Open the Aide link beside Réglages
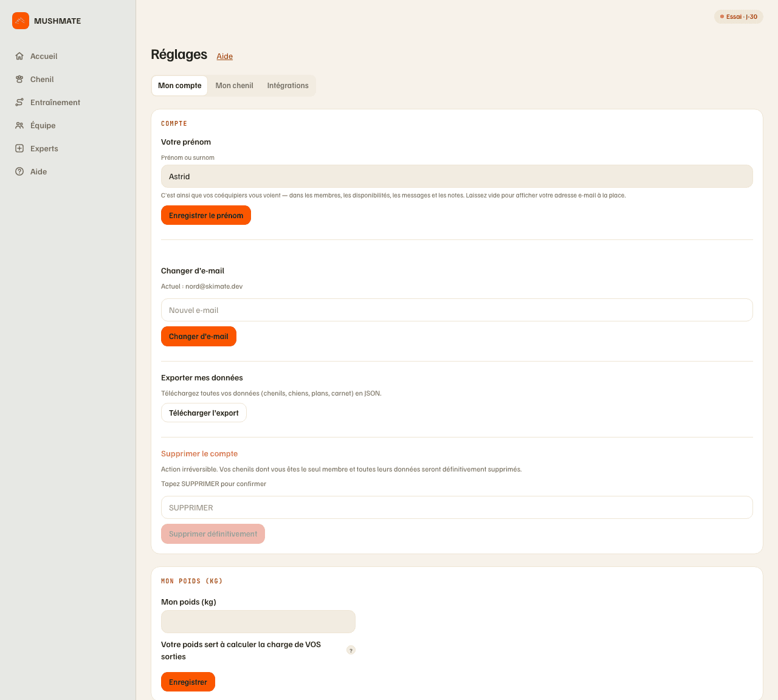The height and width of the screenshot is (700, 778). [225, 57]
